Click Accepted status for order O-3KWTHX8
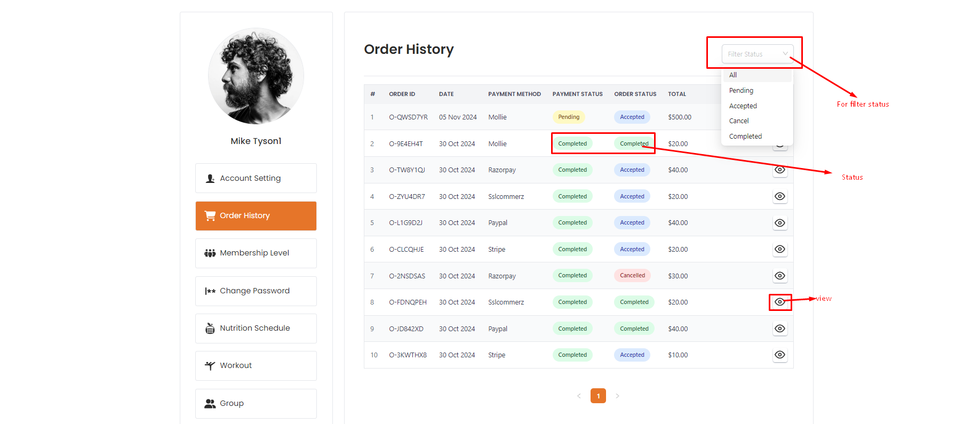This screenshot has height=424, width=980. click(632, 355)
